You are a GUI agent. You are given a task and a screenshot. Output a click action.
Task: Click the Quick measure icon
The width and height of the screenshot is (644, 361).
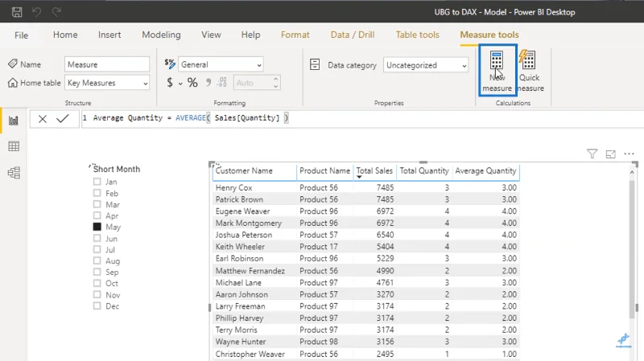[x=527, y=59]
